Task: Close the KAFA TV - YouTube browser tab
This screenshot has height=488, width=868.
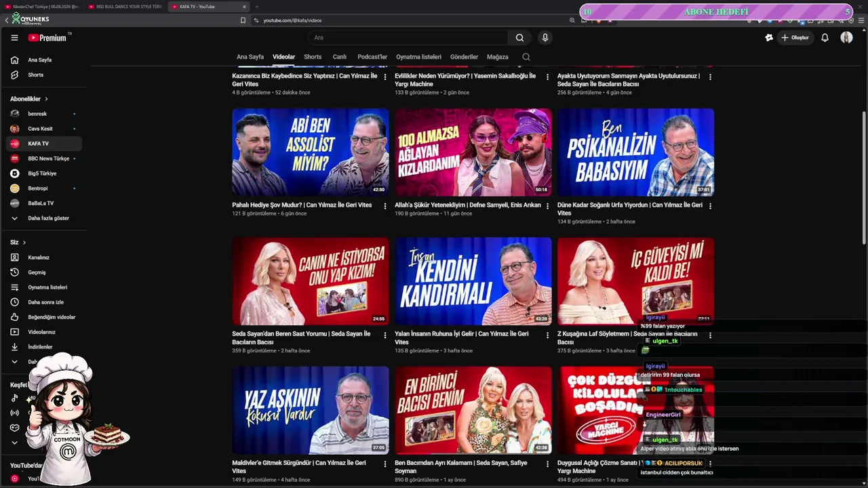Action: click(x=244, y=7)
